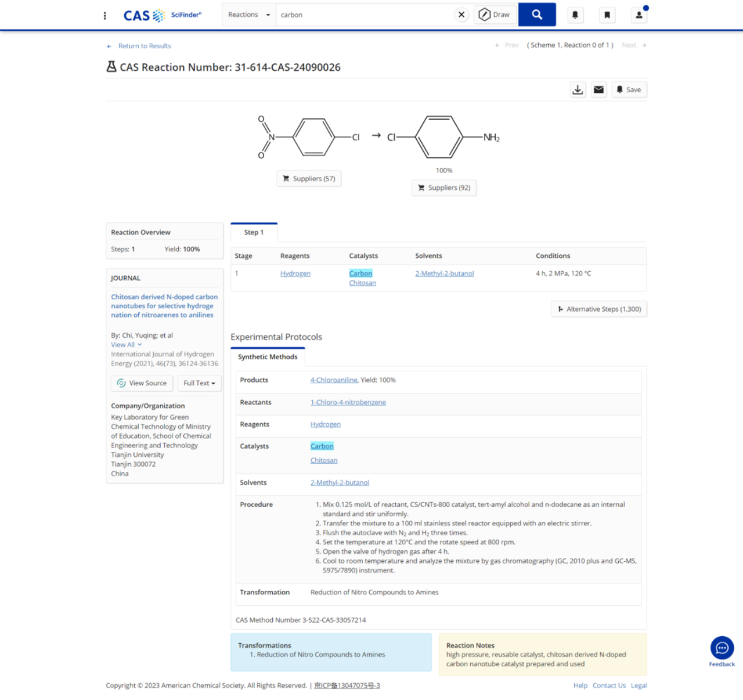Clear the search field with X icon
This screenshot has height=700, width=743.
point(461,15)
